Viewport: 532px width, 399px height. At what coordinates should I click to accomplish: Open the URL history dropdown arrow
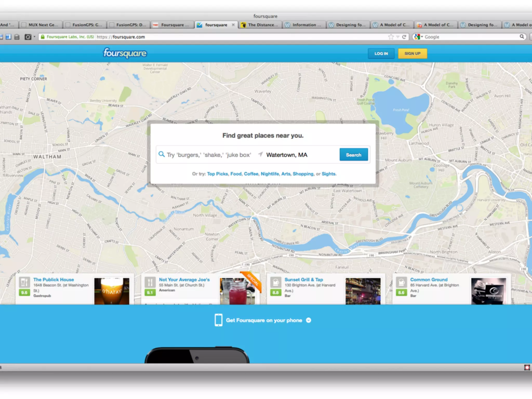(x=398, y=37)
